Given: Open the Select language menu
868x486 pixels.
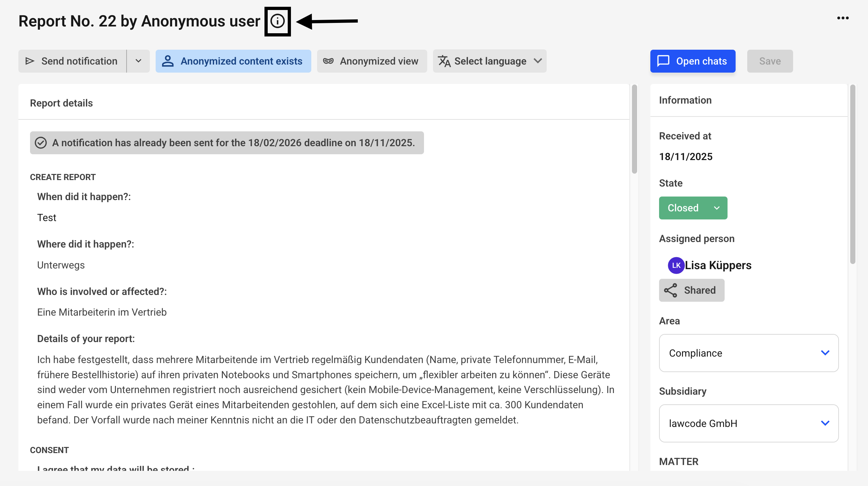Looking at the screenshot, I should [x=489, y=61].
